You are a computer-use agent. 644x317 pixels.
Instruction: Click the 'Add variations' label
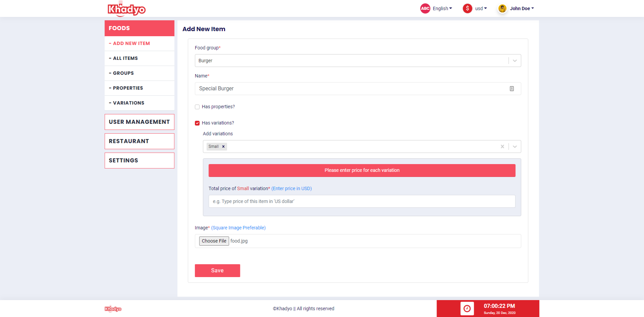218,134
